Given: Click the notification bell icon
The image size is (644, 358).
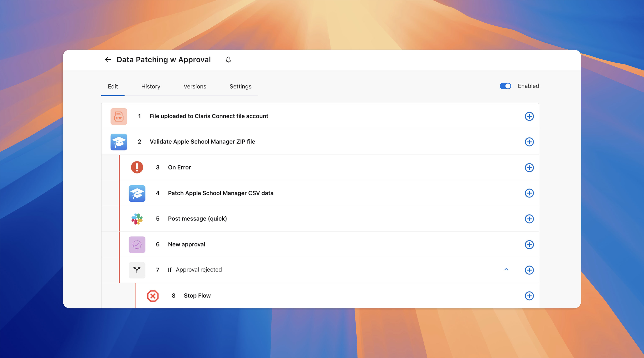Looking at the screenshot, I should point(228,60).
